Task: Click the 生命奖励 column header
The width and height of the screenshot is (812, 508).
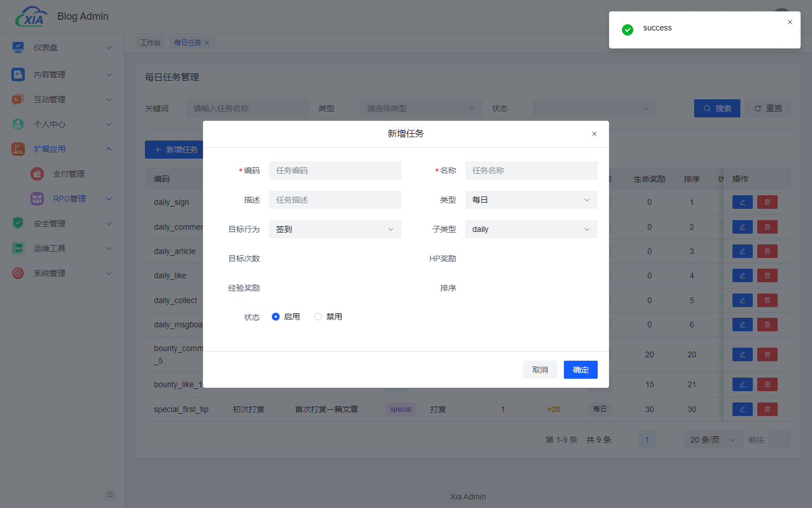Action: coord(650,179)
